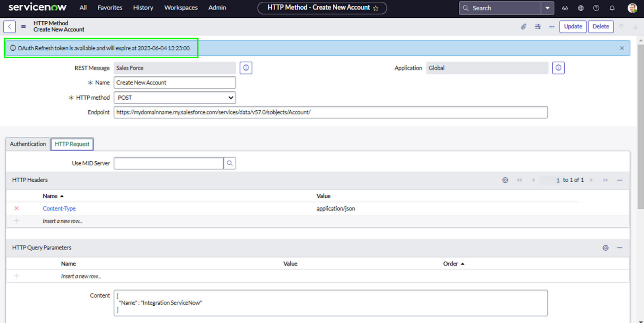Open the Content-Type header link
Screen dimensions: 644x323
pos(59,208)
